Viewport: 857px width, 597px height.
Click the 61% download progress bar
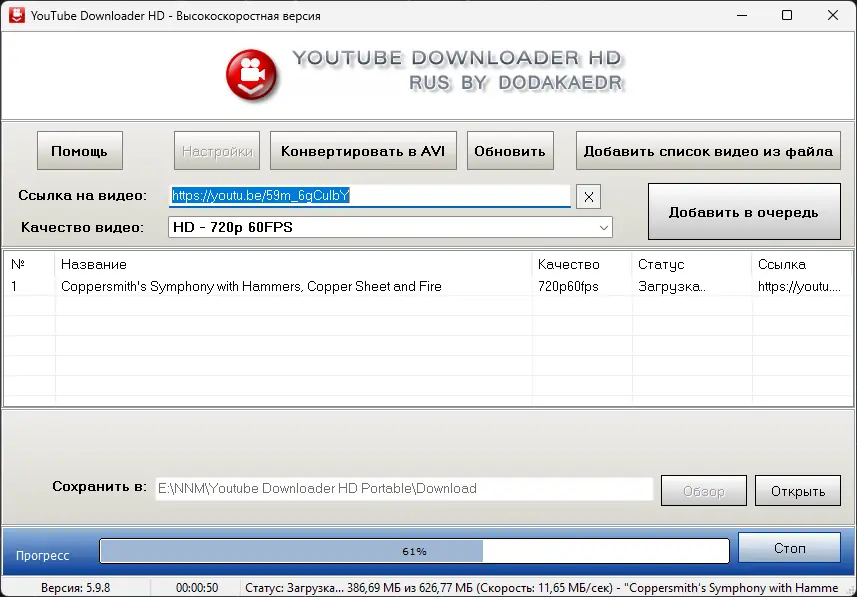tap(414, 551)
